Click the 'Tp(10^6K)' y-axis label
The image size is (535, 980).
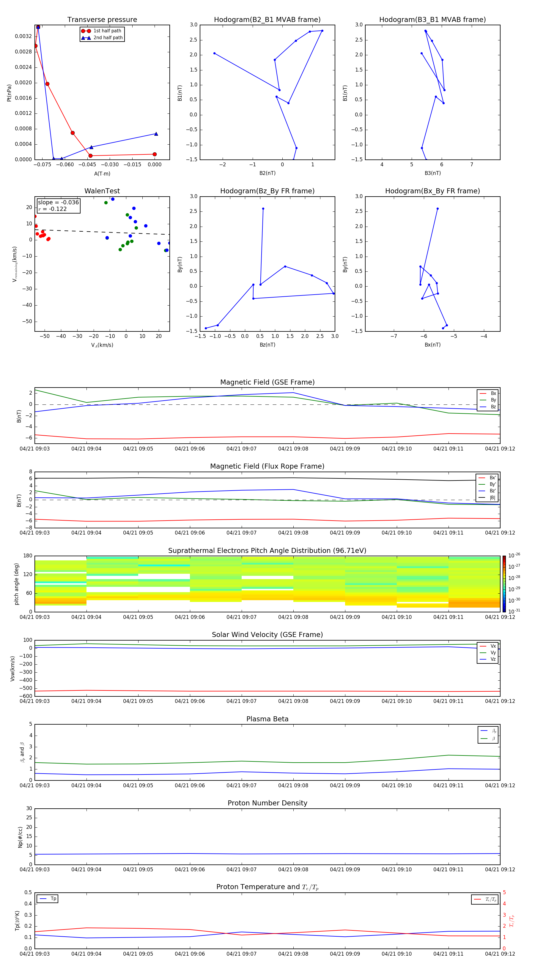pyautogui.click(x=17, y=921)
